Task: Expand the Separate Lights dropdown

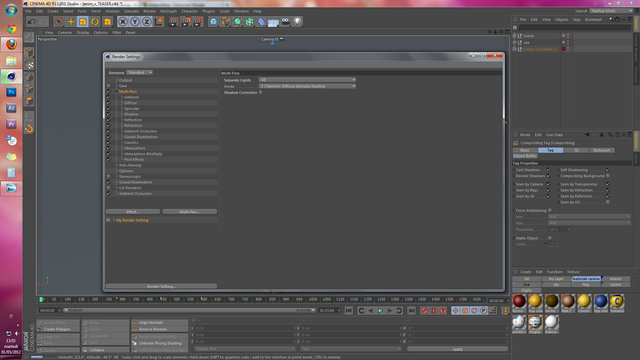Action: click(x=307, y=80)
